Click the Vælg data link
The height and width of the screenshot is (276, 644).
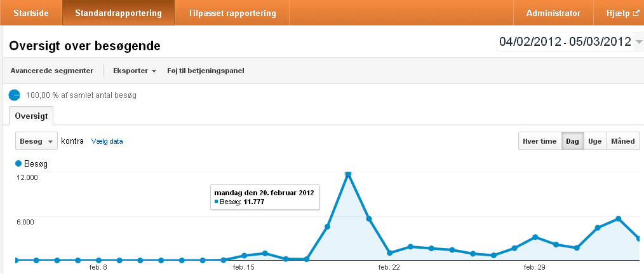click(107, 141)
